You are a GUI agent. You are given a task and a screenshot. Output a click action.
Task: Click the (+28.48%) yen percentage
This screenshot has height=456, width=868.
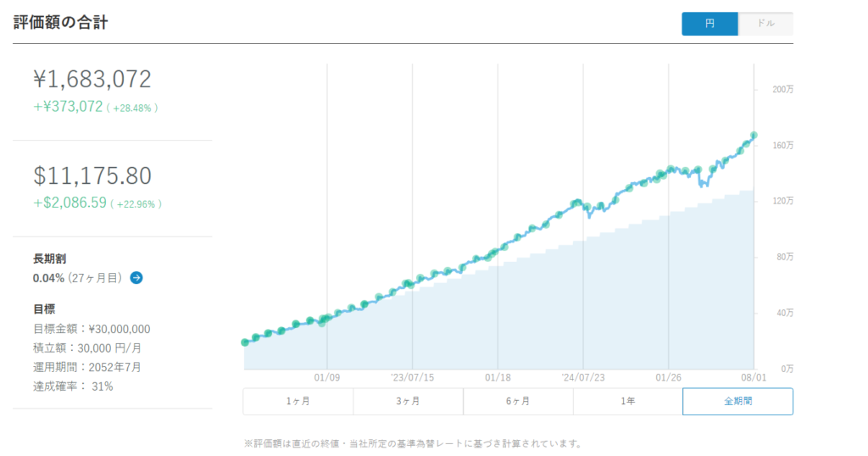132,108
